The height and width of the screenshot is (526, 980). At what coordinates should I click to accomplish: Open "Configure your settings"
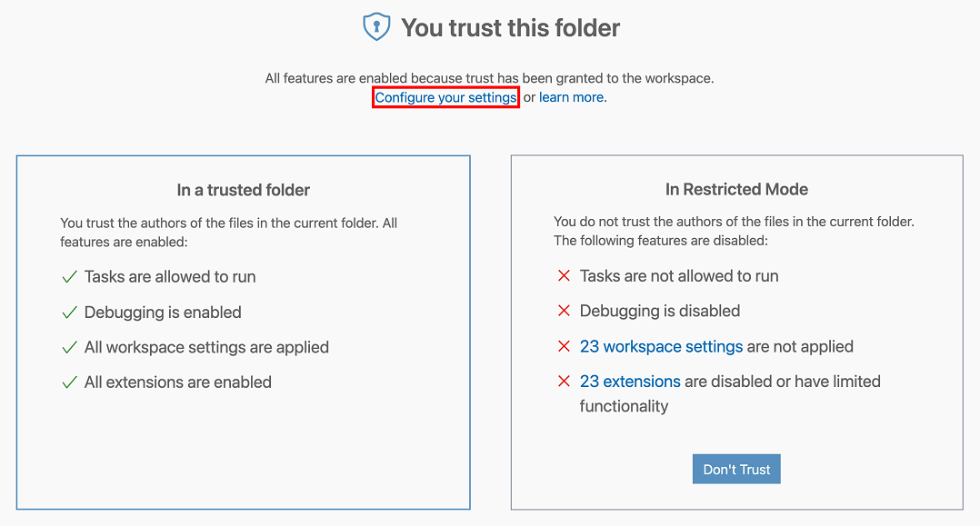point(445,97)
